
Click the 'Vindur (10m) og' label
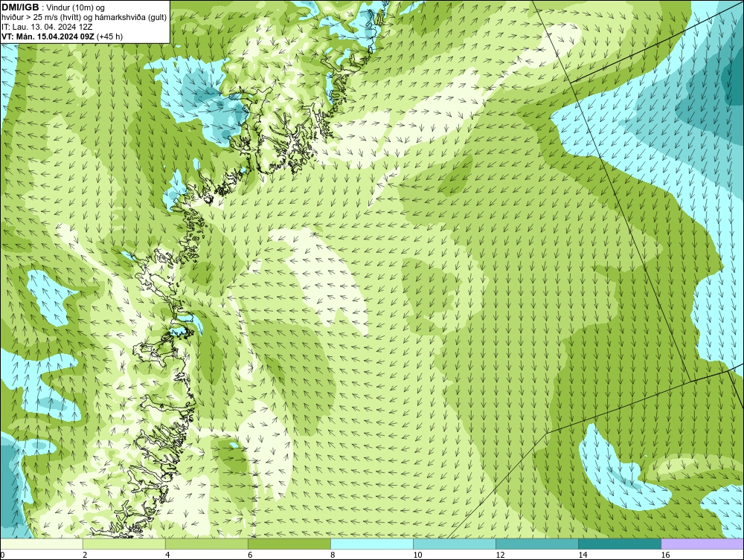click(76, 8)
